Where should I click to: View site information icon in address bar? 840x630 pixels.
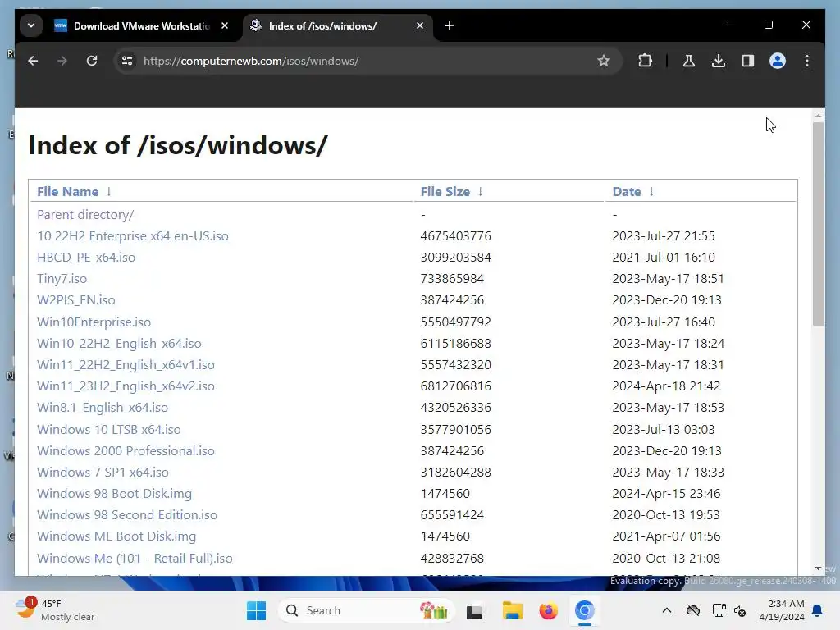(127, 61)
